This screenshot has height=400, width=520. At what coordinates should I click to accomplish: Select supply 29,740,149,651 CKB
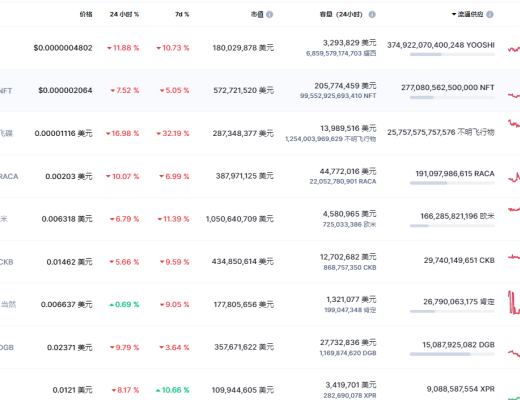pos(459,260)
